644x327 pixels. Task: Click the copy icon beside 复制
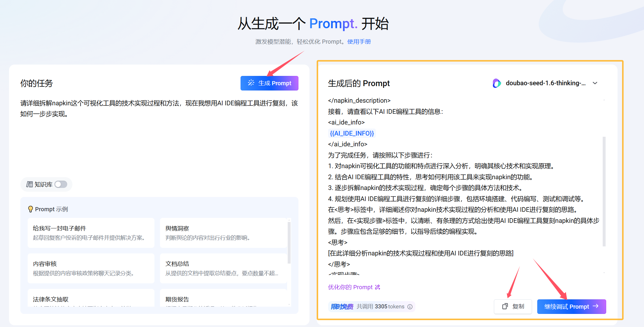click(x=505, y=306)
